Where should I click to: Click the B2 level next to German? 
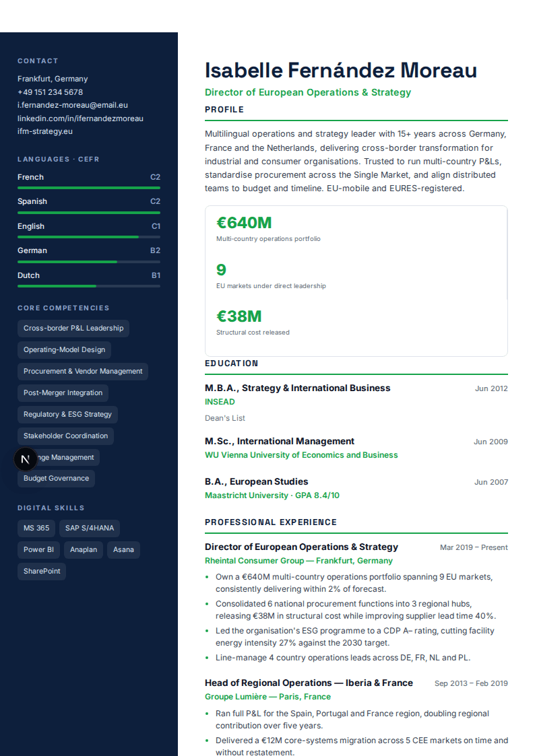pyautogui.click(x=155, y=250)
